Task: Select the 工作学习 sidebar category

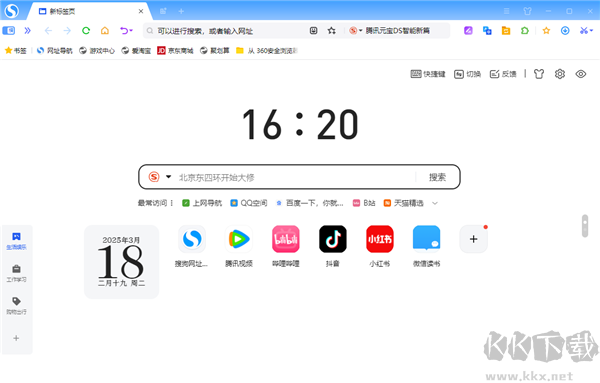Action: click(x=16, y=274)
